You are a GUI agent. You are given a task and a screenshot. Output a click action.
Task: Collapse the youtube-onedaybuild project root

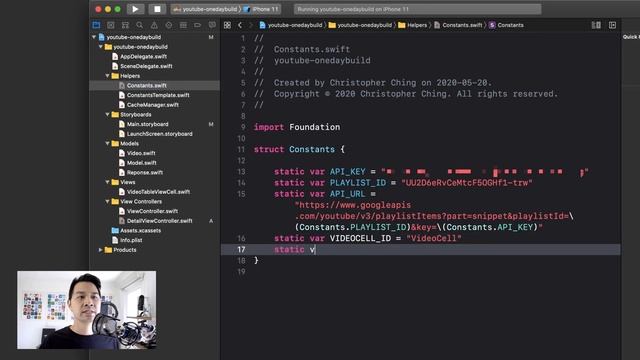tap(94, 37)
